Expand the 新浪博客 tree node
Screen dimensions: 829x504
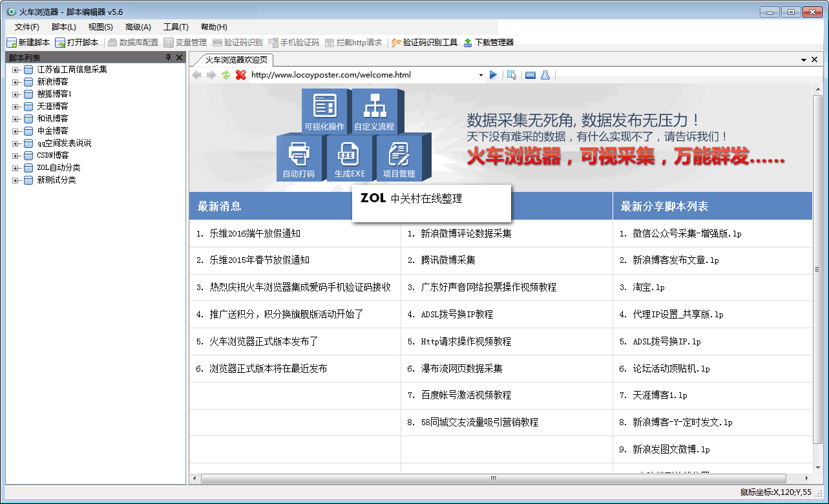pos(16,82)
